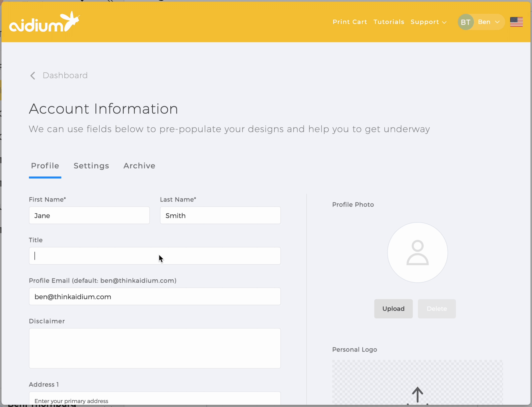Image resolution: width=532 pixels, height=407 pixels.
Task: Select the Profile tab
Action: point(45,166)
